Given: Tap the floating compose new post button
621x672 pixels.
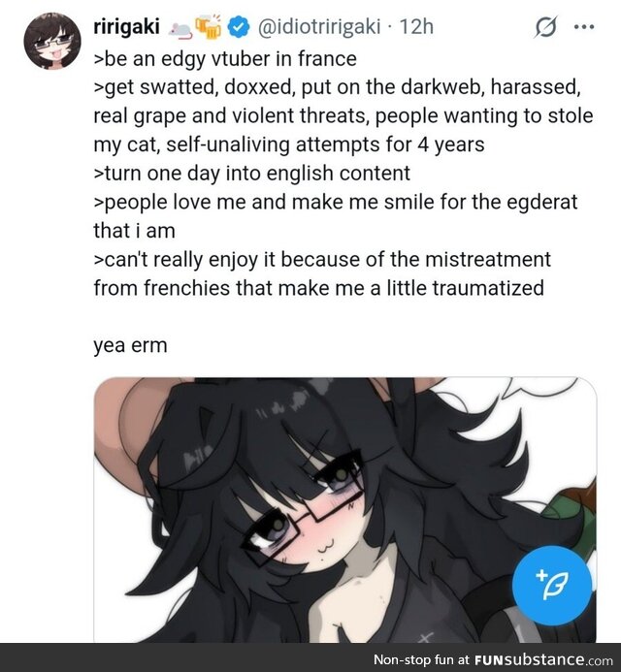Looking at the screenshot, I should pos(552,586).
